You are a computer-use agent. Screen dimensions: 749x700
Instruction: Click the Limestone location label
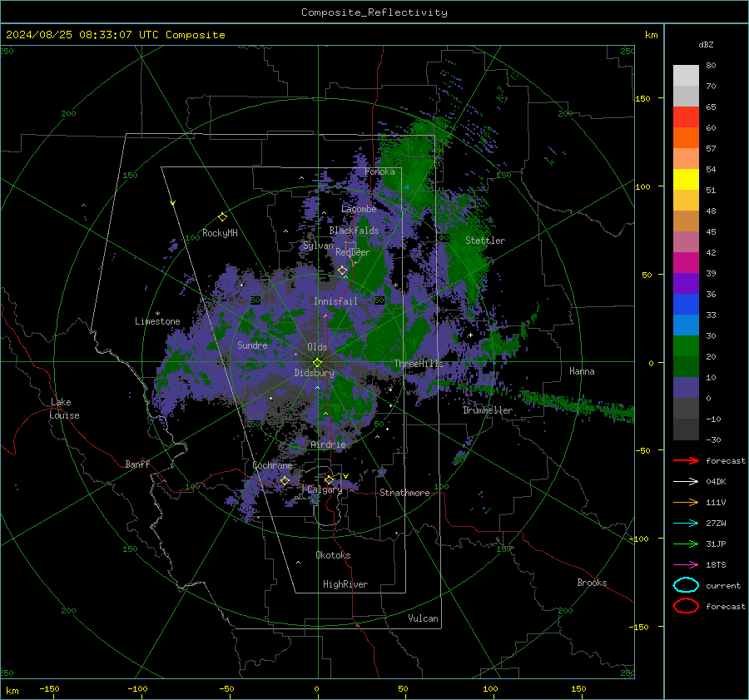(157, 321)
